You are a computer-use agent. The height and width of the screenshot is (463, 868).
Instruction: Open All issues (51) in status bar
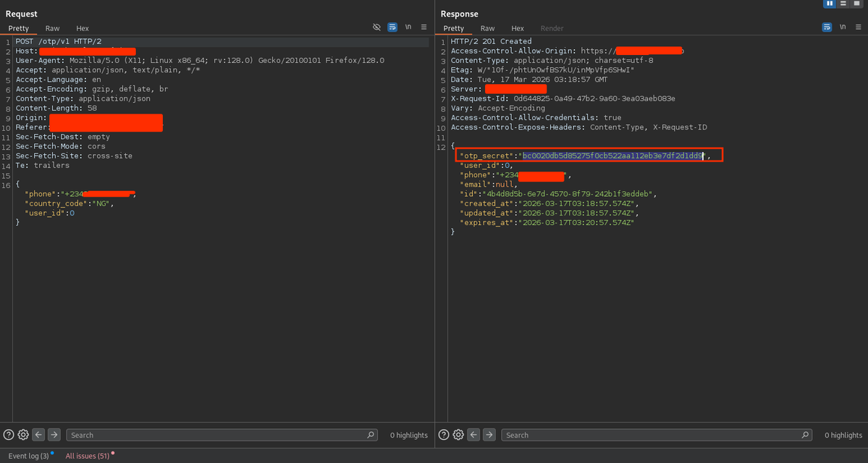[x=89, y=456]
